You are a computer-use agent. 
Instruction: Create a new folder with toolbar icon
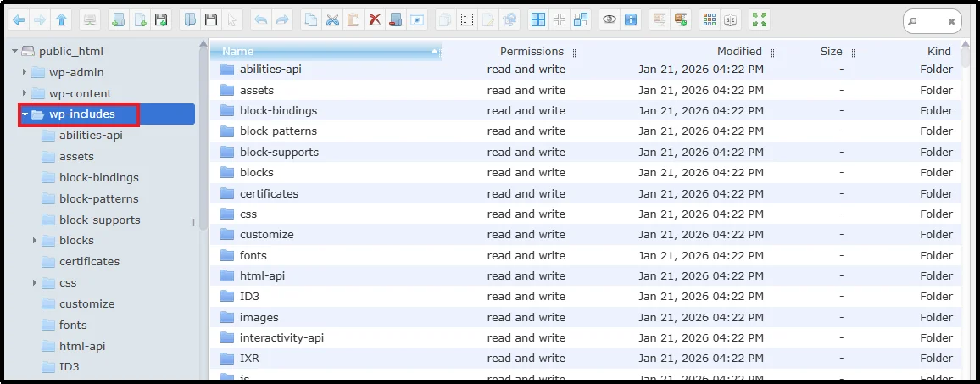click(119, 20)
